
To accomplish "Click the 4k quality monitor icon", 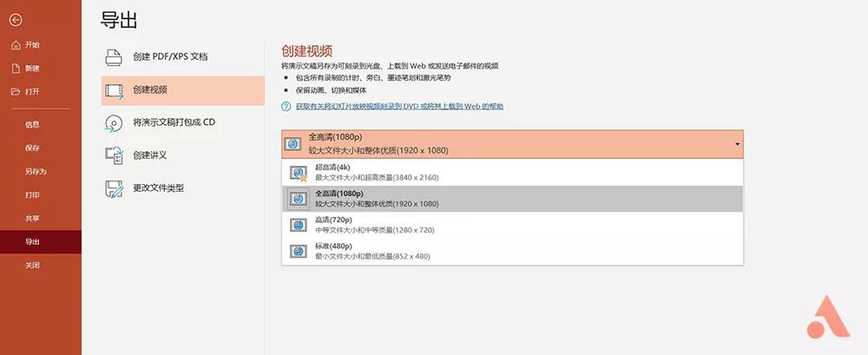I will [299, 173].
